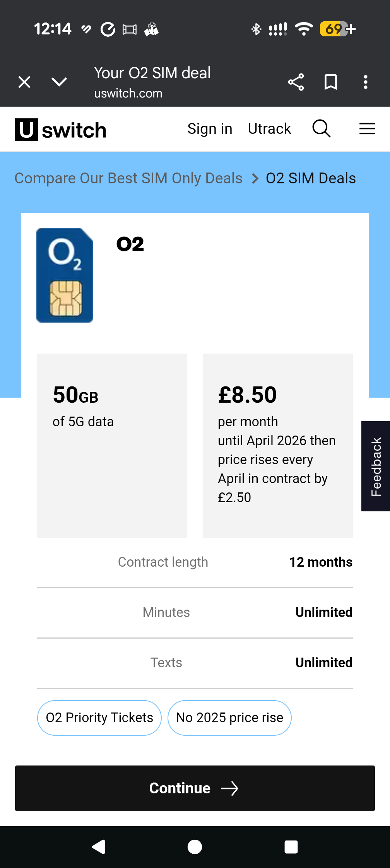This screenshot has width=390, height=868.
Task: Open Compare Our Best SIM Only Deals link
Action: (x=128, y=178)
